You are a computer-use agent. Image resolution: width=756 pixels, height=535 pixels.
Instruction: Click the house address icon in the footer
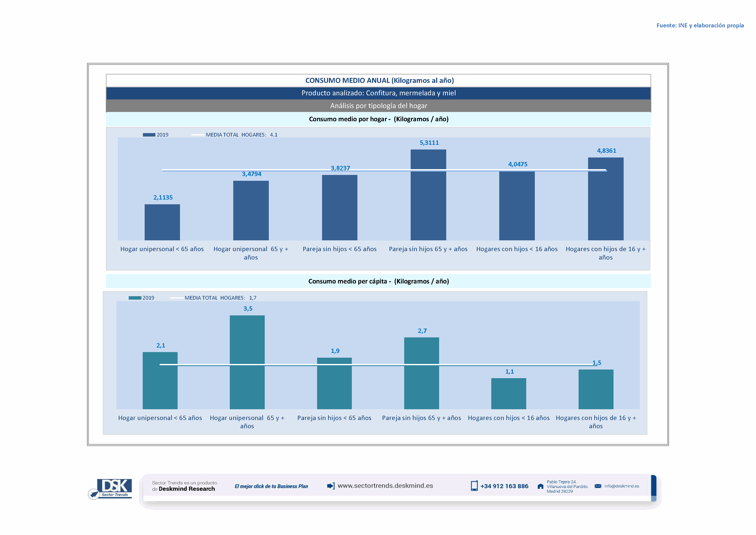pos(540,486)
